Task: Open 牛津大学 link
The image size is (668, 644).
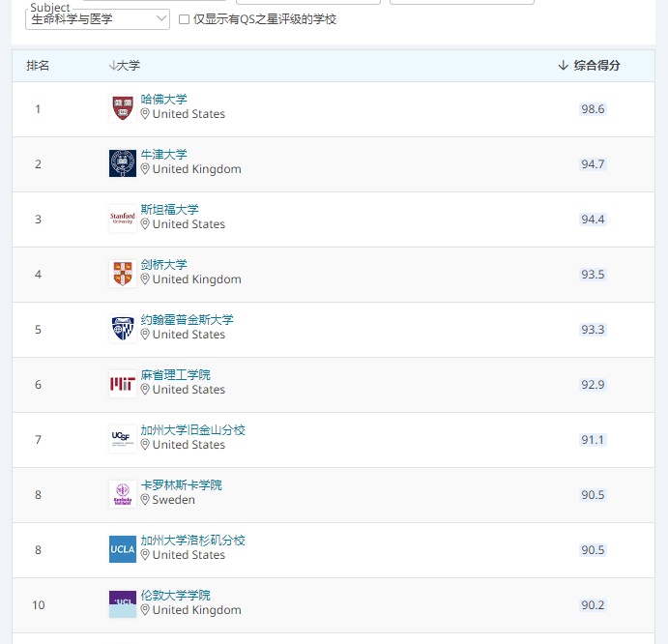Action: click(x=164, y=155)
